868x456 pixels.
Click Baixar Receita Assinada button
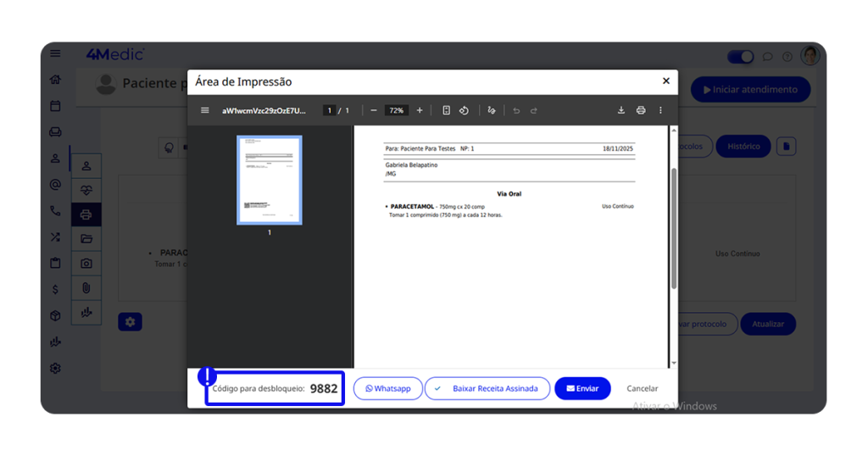tap(487, 388)
